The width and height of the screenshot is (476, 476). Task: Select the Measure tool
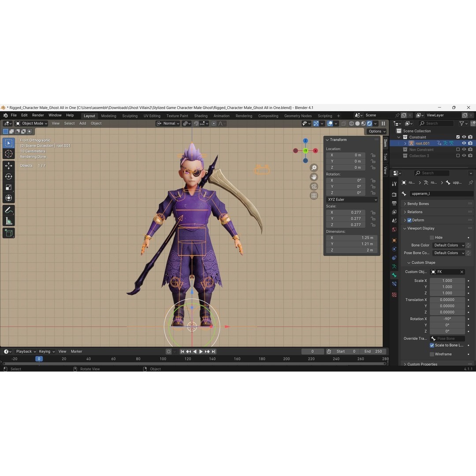click(8, 221)
